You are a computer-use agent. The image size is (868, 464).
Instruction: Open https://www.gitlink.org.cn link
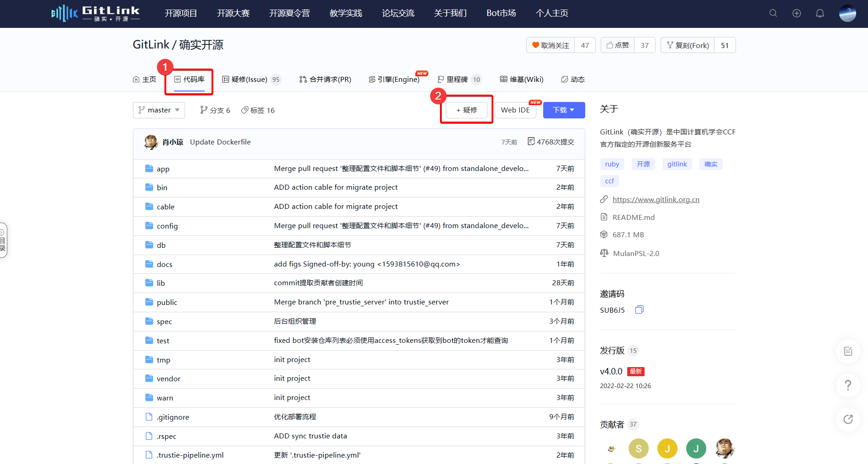pyautogui.click(x=656, y=199)
